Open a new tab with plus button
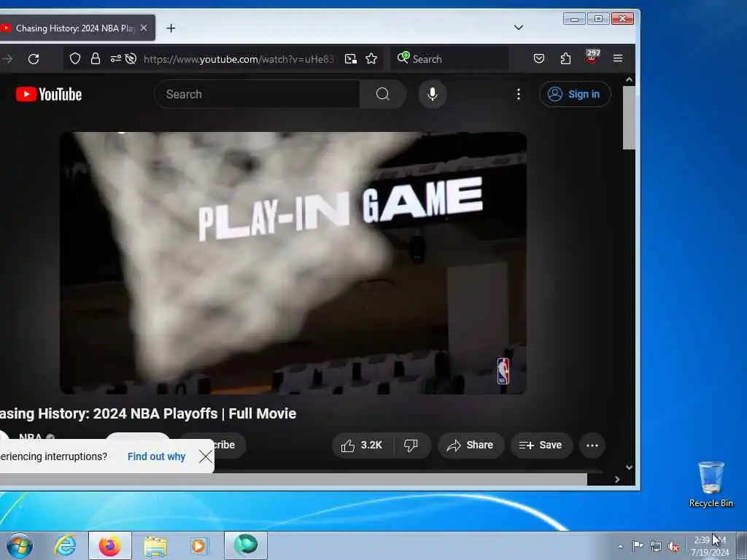Image resolution: width=747 pixels, height=560 pixels. point(171,28)
